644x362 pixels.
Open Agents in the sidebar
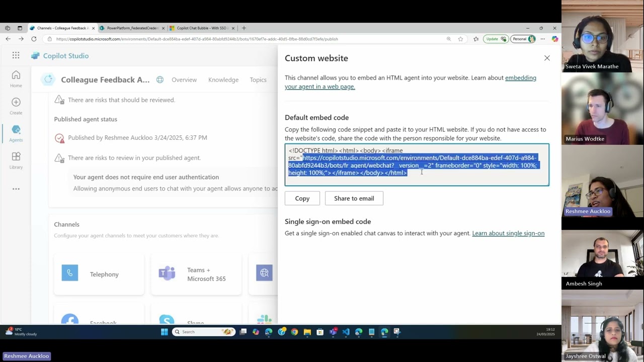coord(16,133)
